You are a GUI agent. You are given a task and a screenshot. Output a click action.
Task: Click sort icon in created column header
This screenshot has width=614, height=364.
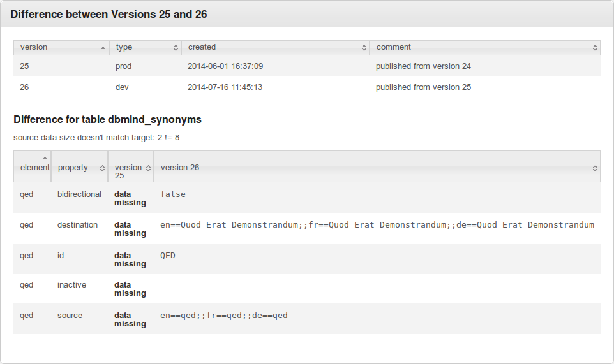click(364, 48)
